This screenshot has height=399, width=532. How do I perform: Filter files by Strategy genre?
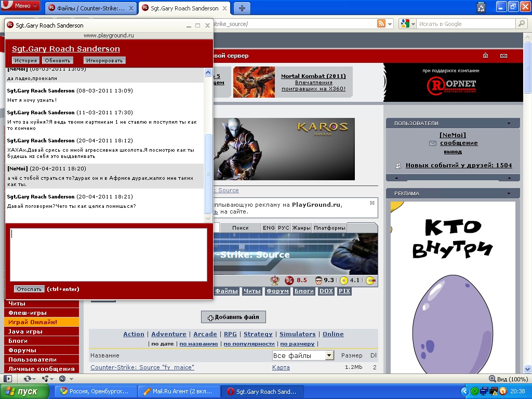tap(258, 334)
